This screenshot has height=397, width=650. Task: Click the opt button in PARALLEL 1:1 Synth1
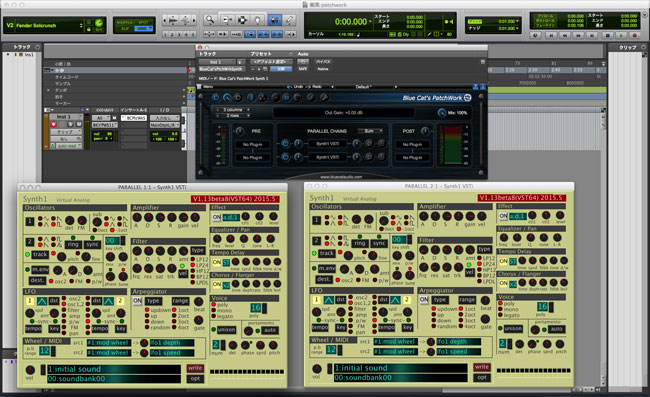tap(195, 378)
